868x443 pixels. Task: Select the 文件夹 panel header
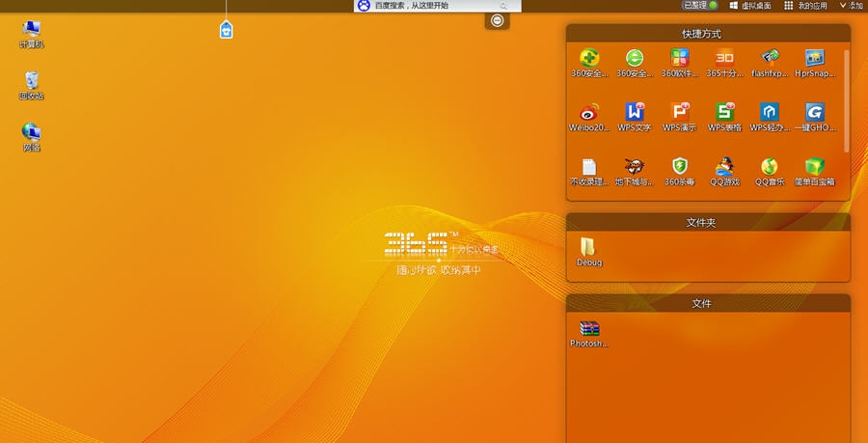(708, 223)
